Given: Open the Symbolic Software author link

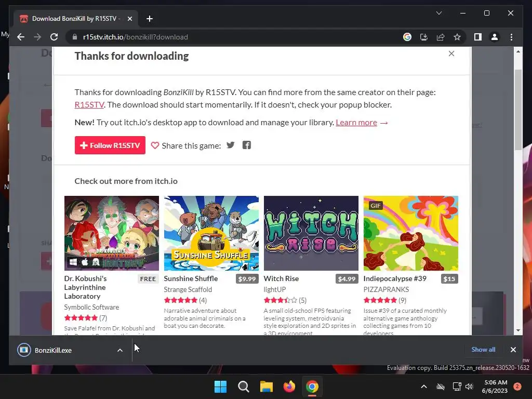Looking at the screenshot, I should [91, 307].
